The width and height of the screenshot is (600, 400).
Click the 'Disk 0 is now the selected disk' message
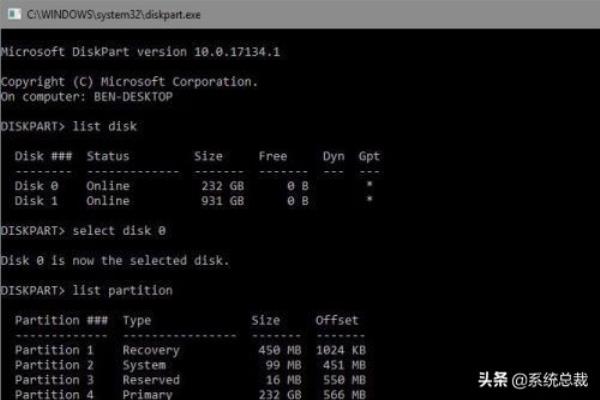(115, 261)
